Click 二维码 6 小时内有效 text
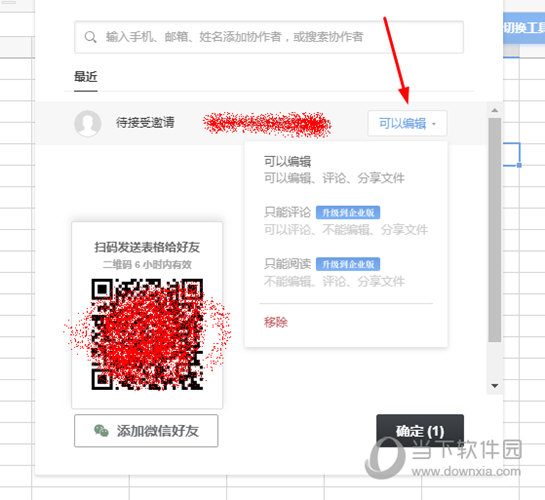Viewport: 545px width, 500px height. point(147,264)
